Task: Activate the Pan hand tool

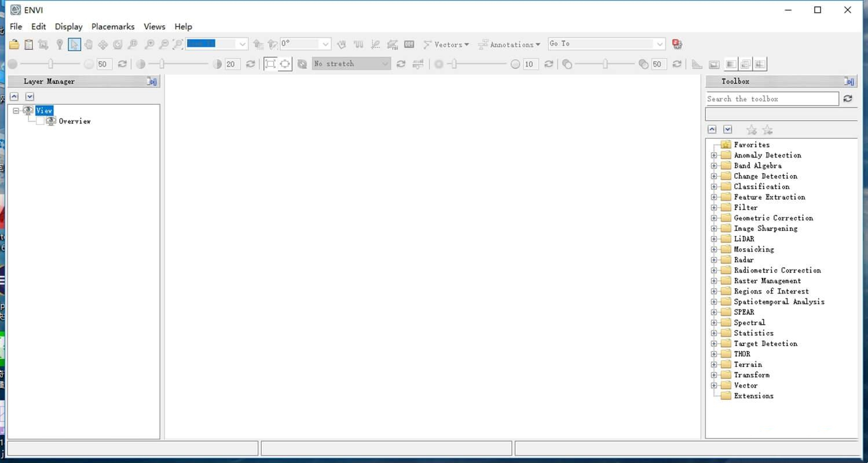Action: click(89, 44)
